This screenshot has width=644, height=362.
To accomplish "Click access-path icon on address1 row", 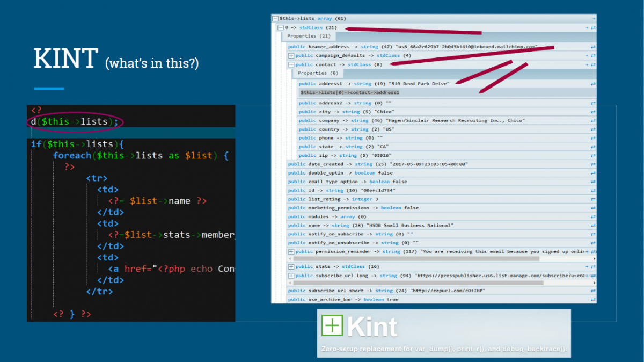I will coord(593,84).
